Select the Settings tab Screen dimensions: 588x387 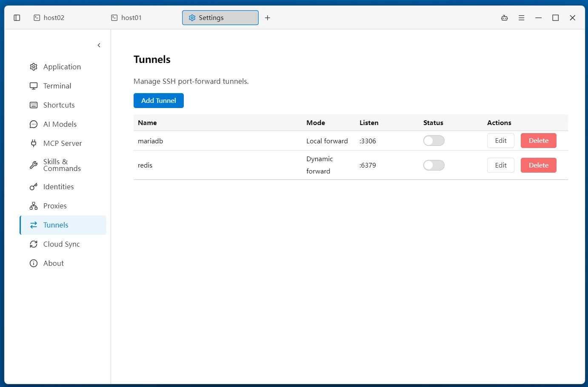pos(220,18)
